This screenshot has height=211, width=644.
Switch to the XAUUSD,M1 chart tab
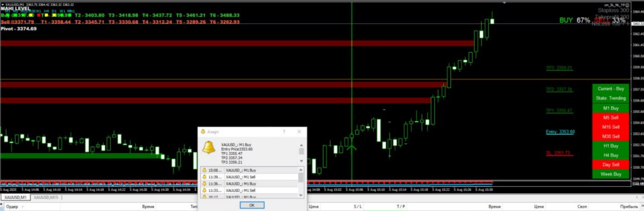(x=16, y=197)
